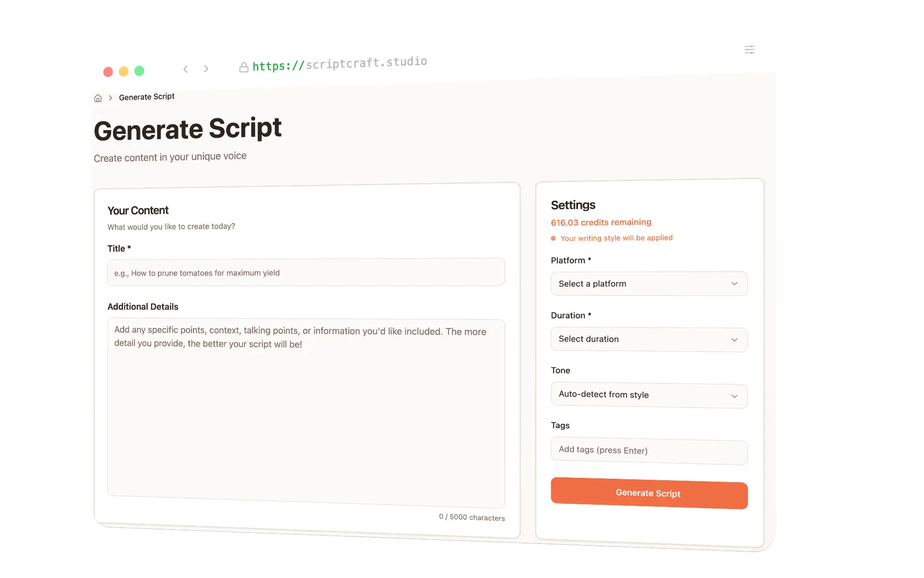
Task: Click the browser forward arrow
Action: [x=206, y=68]
